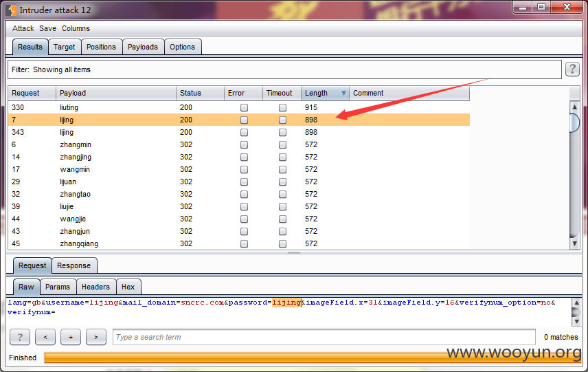Image resolution: width=588 pixels, height=372 pixels.
Task: Click the Burp Intruder lightning title icon
Action: 12,10
